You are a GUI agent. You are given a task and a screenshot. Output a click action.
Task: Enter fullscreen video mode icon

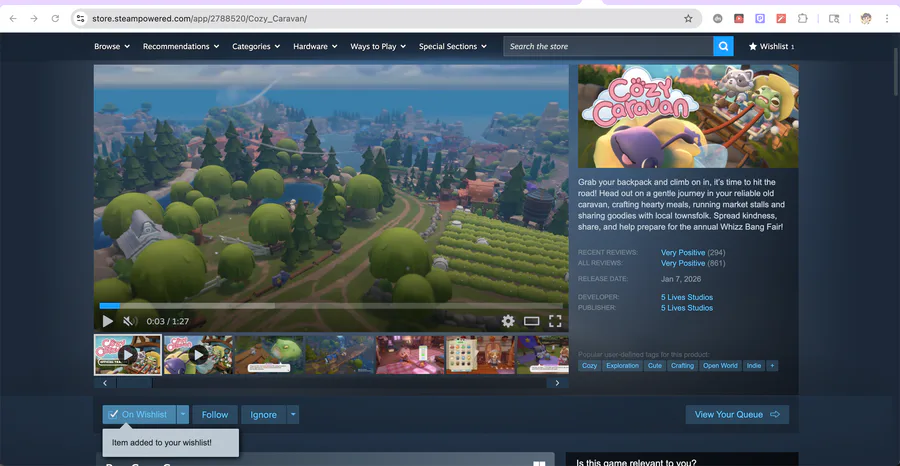(x=555, y=321)
